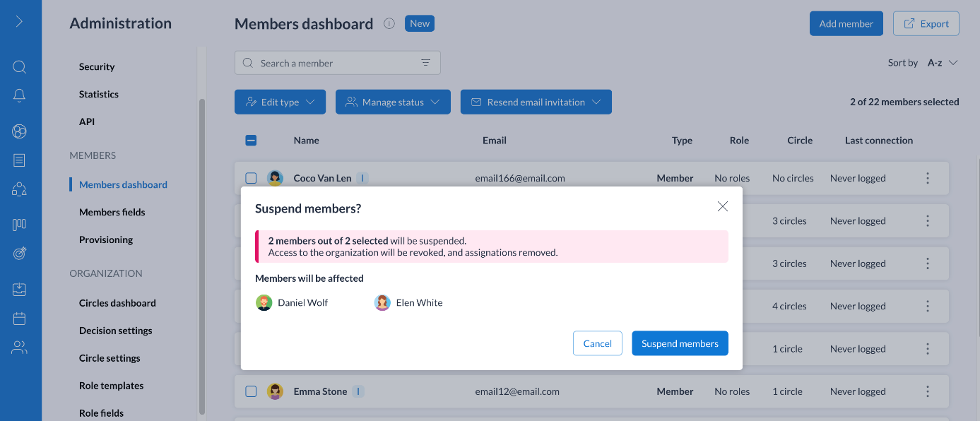
Task: Click Daniel Wolf avatar in dialog
Action: point(264,302)
